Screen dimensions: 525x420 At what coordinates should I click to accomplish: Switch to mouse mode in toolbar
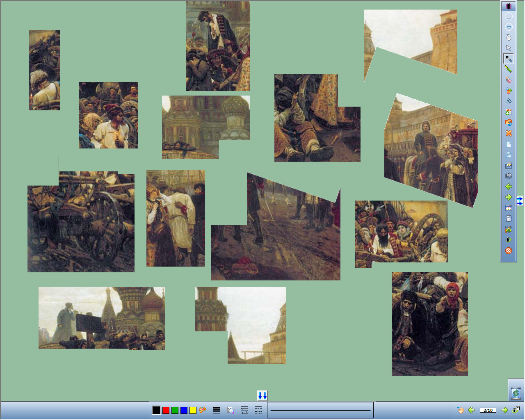tap(509, 38)
